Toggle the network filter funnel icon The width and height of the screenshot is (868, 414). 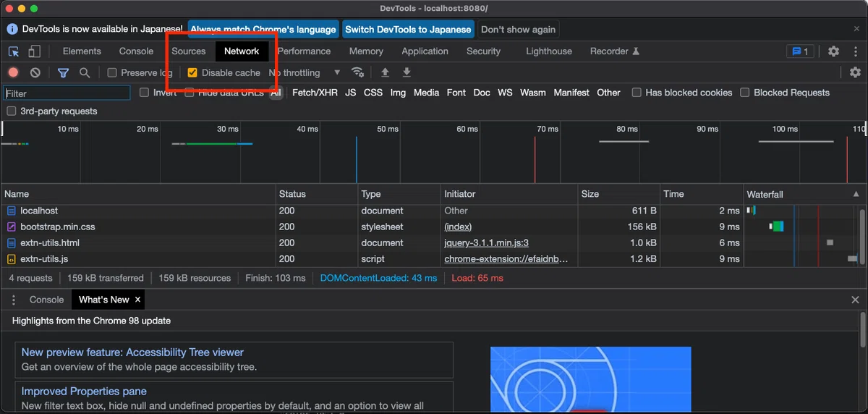[x=63, y=72]
